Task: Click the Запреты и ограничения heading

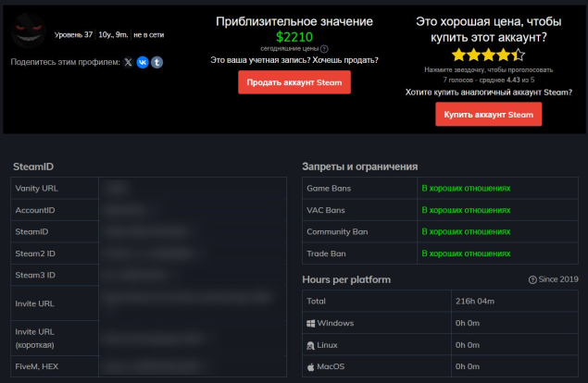Action: tap(360, 167)
